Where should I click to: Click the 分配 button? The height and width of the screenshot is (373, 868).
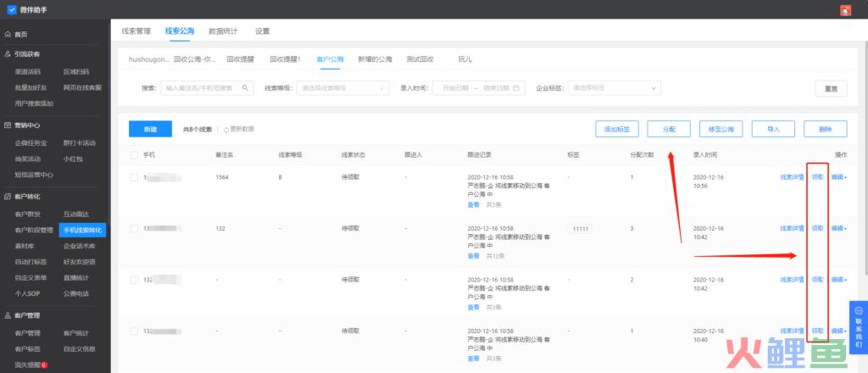(x=669, y=129)
